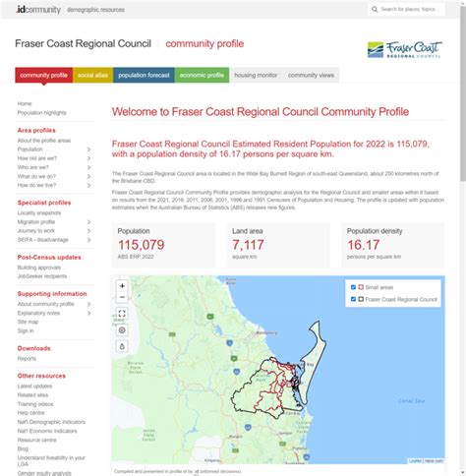This screenshot has width=466, height=476.
Task: Toggle the Small areas checkbox
Action: [353, 287]
